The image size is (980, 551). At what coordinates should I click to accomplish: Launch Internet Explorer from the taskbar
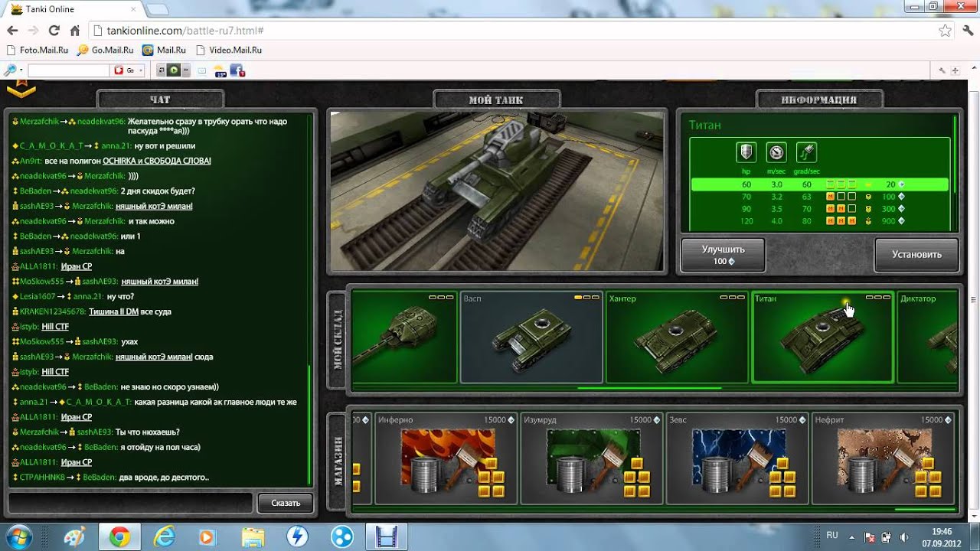pos(164,537)
